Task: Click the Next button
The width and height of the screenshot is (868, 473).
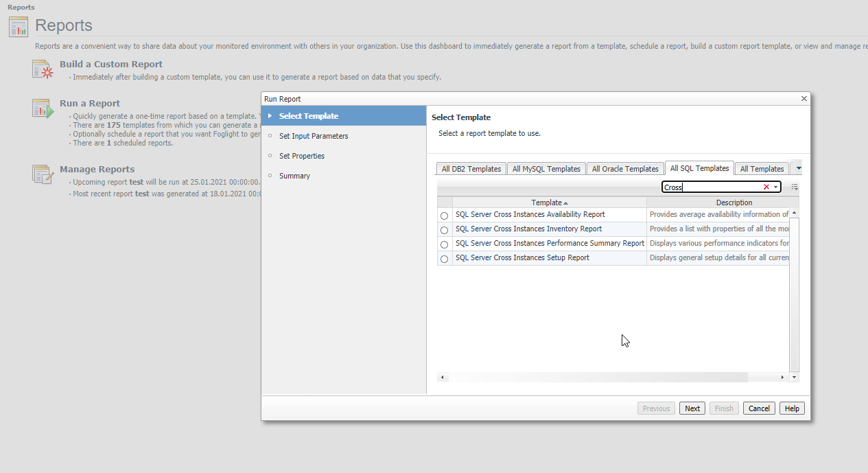Action: click(x=692, y=408)
